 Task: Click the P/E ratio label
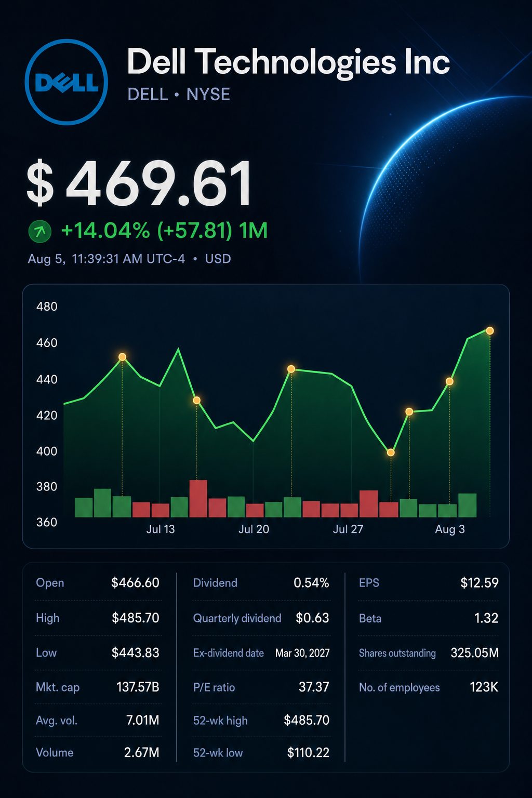click(214, 688)
